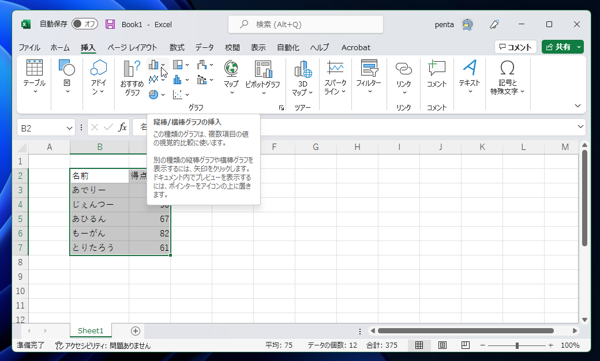The width and height of the screenshot is (600, 361).
Task: Click the 検索 search box
Action: (x=306, y=25)
